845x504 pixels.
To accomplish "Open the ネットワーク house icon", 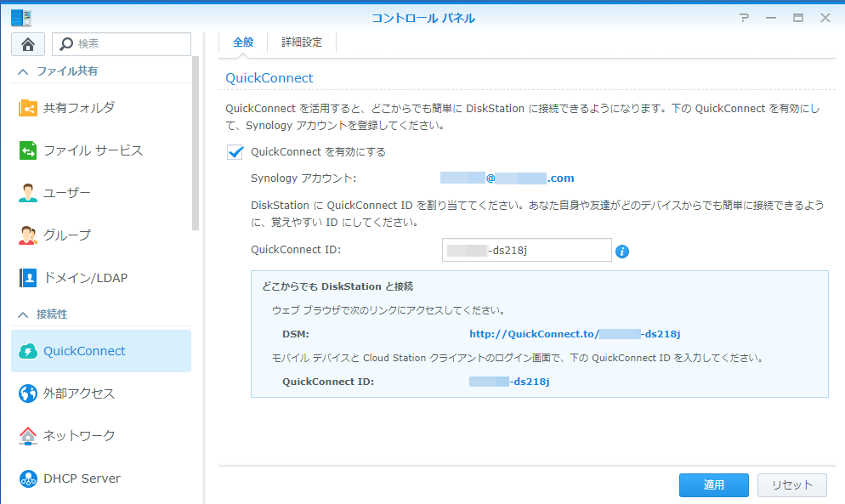I will (27, 435).
